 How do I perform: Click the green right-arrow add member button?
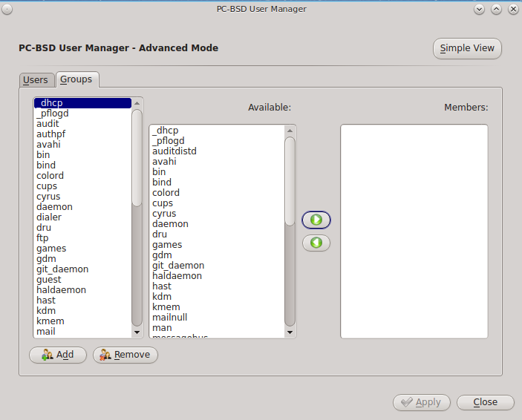click(316, 220)
